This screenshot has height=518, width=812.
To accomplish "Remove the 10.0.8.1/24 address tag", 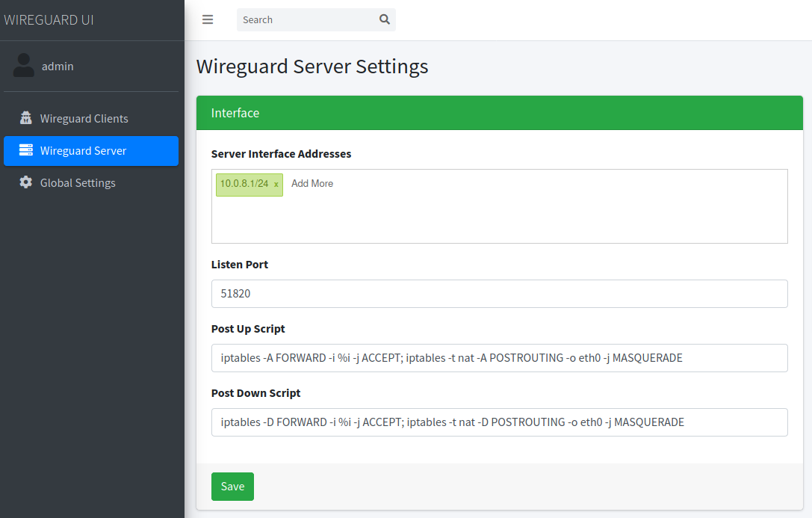I will tap(276, 184).
